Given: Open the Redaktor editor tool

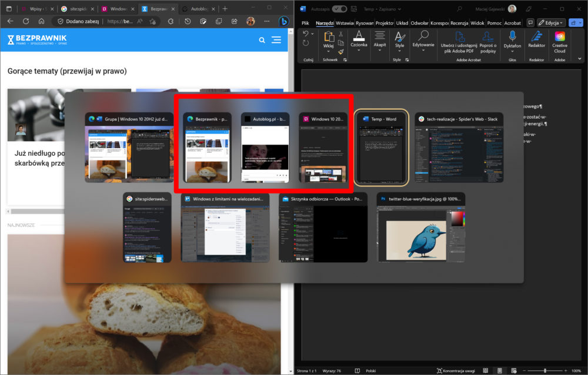Looking at the screenshot, I should (x=537, y=39).
